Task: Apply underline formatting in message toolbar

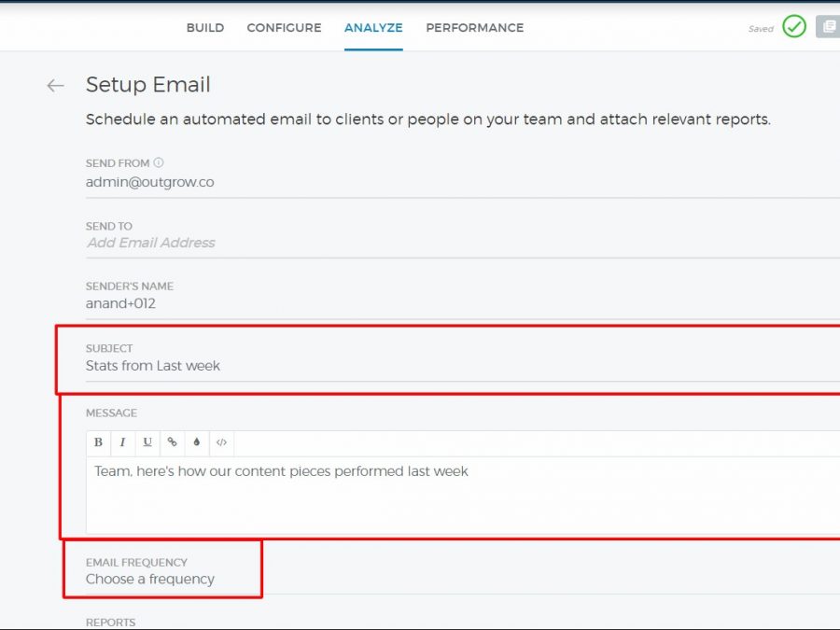Action: click(147, 442)
